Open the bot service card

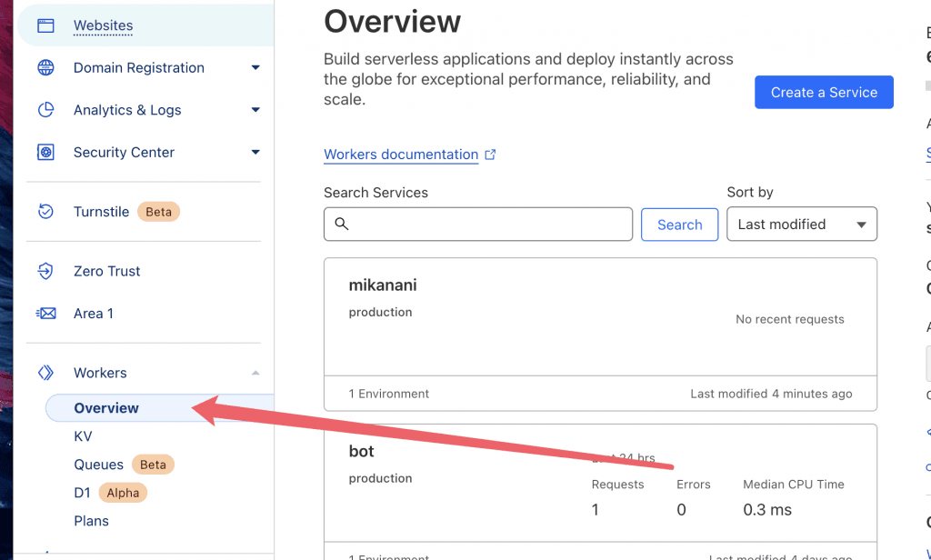point(600,492)
